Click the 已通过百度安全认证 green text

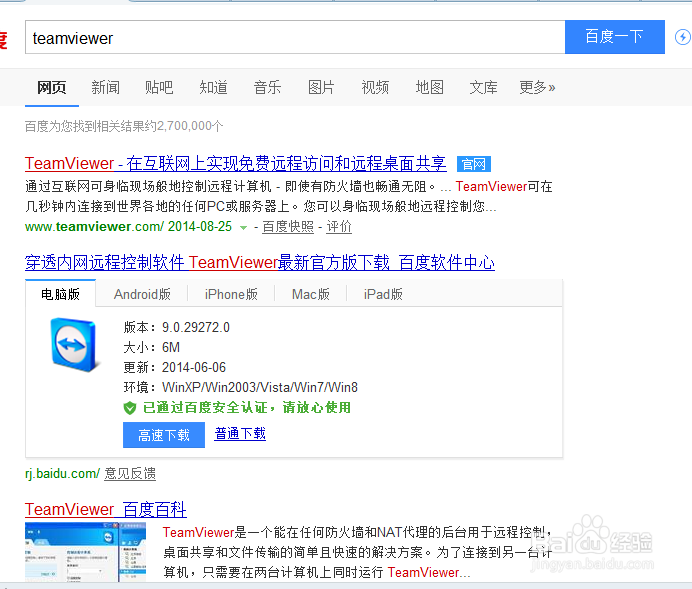click(247, 407)
